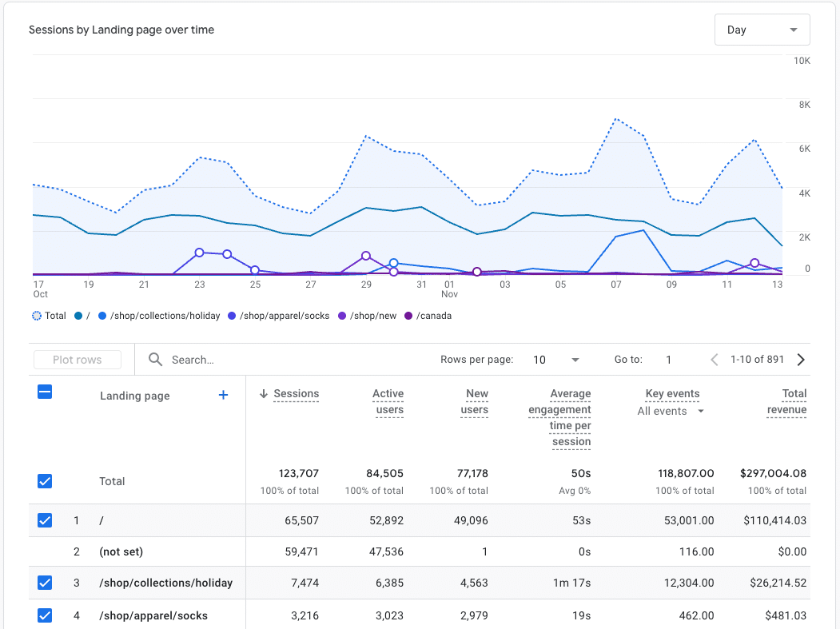Check the checkbox for the (not set) row
840x629 pixels.
[45, 551]
